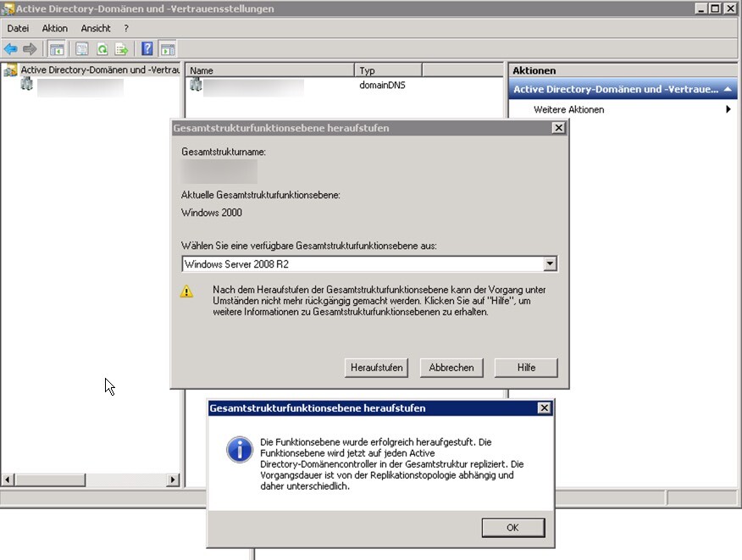The height and width of the screenshot is (560, 742).
Task: Close the gray Gesamtstrukturfunktionsebene heraufstufen dialog
Action: [558, 128]
